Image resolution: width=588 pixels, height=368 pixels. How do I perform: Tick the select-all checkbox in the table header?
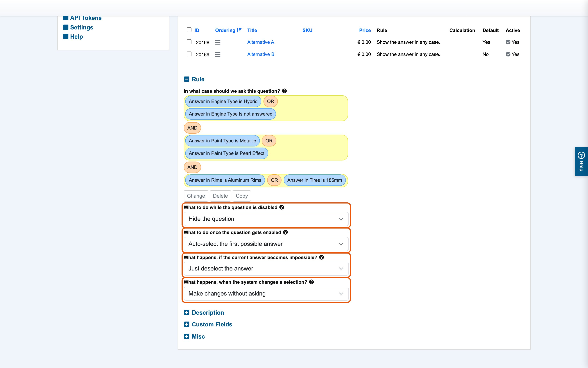189,30
